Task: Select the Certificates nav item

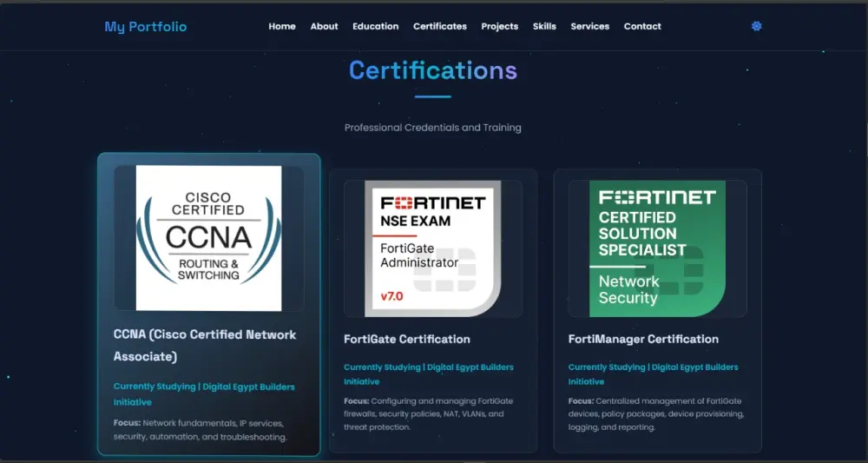Action: (x=440, y=26)
